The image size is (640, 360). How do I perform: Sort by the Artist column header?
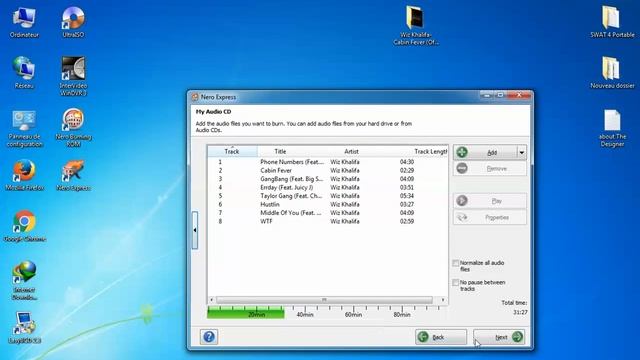[351, 151]
